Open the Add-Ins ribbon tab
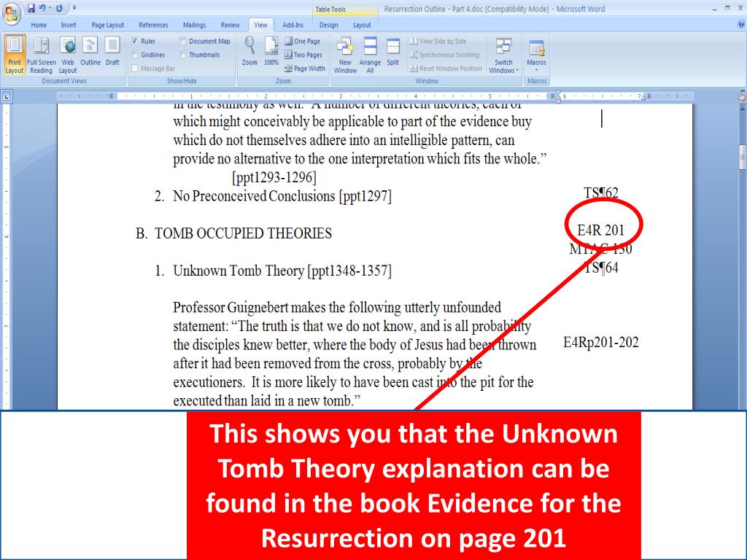 pyautogui.click(x=293, y=25)
